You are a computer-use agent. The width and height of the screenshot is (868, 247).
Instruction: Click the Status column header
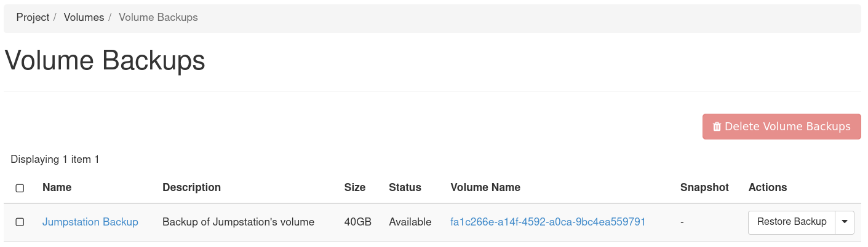click(x=405, y=187)
